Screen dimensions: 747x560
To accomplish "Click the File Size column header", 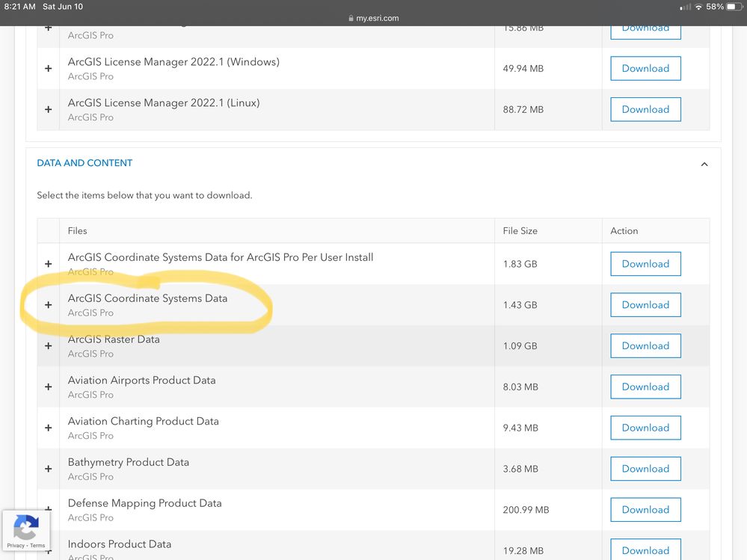I will [520, 231].
